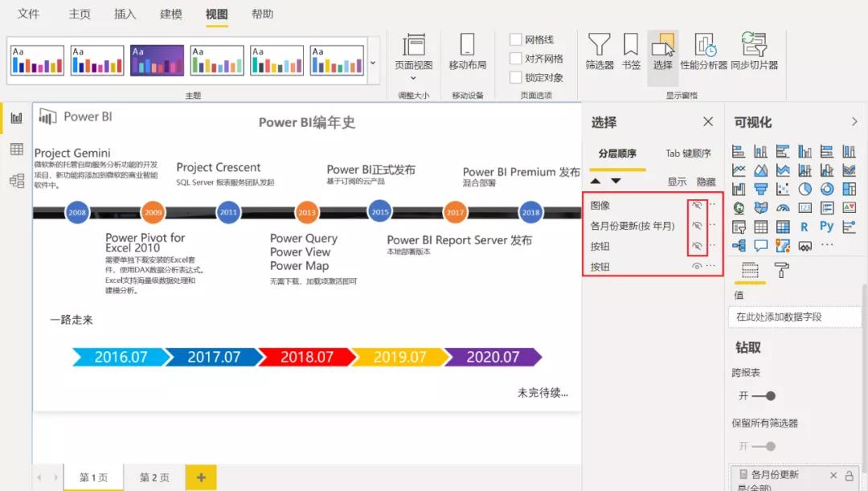Insert a gauge visual
This screenshot has width=868, height=491.
click(783, 207)
